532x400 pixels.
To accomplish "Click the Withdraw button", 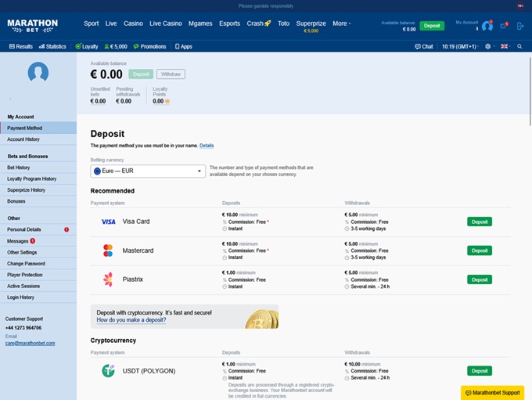I will [171, 74].
